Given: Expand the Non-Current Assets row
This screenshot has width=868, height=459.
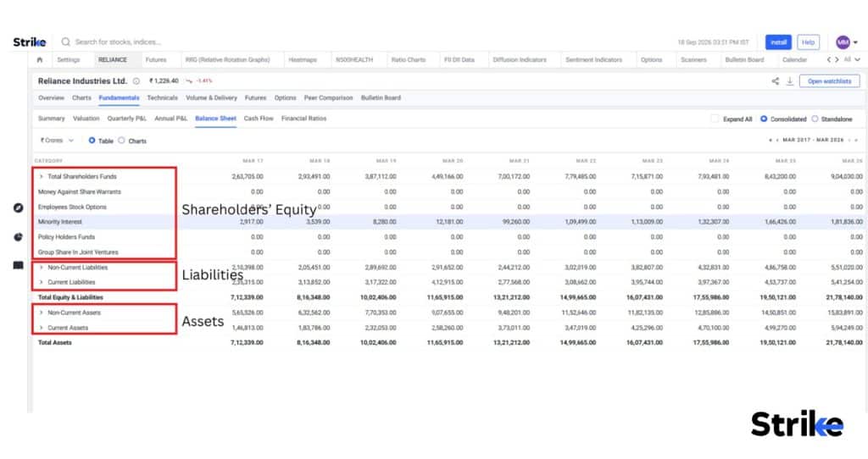Looking at the screenshot, I should pos(41,312).
